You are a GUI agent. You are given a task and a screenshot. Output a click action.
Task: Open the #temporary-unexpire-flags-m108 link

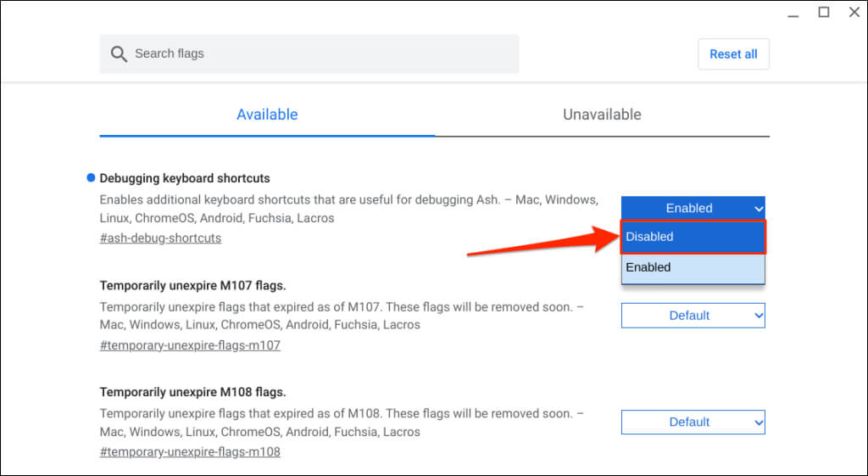pos(190,452)
